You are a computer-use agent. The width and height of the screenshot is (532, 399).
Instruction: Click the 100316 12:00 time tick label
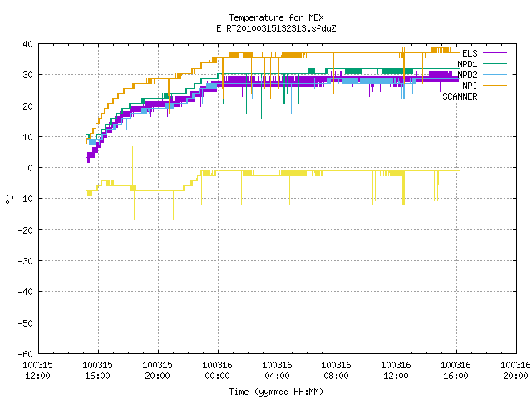396,370
